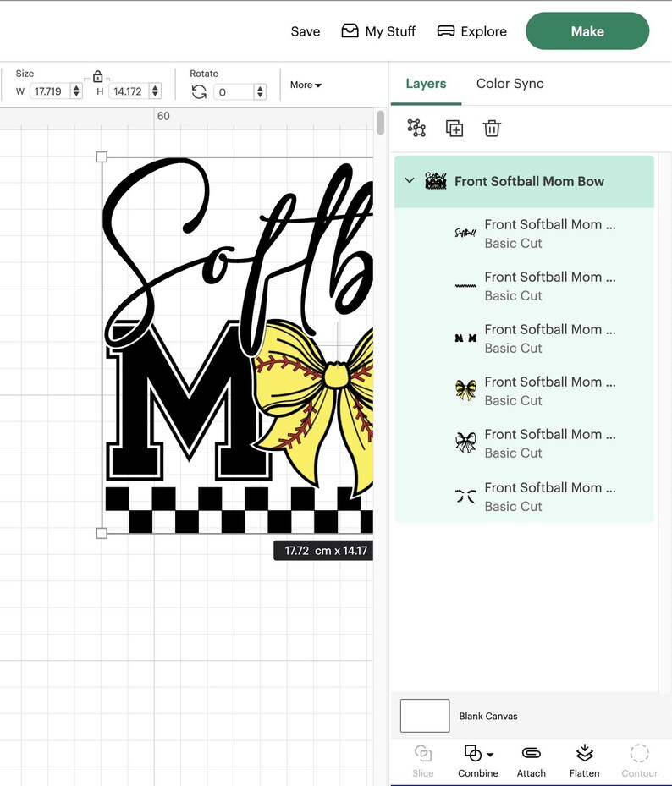This screenshot has width=672, height=786.
Task: Click the Blank Canvas label
Action: (x=488, y=717)
